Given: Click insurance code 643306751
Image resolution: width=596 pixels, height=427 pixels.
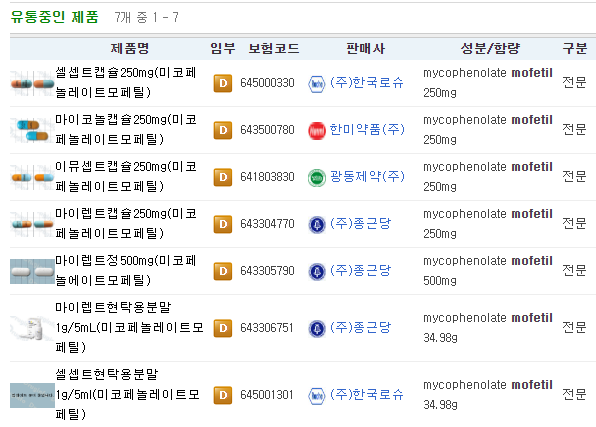Looking at the screenshot, I should point(266,328).
